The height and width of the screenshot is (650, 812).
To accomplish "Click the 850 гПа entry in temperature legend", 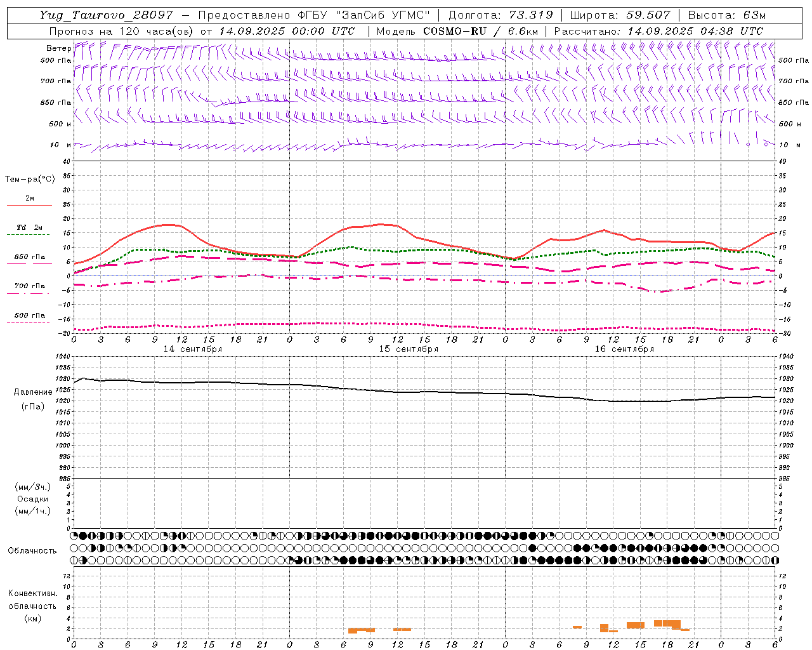I will coord(30,257).
